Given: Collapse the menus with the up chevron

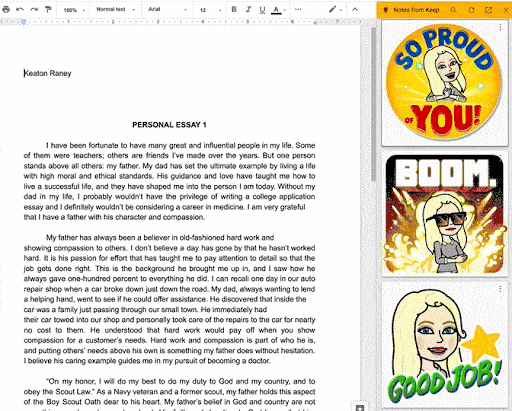Looking at the screenshot, I should (x=355, y=9).
